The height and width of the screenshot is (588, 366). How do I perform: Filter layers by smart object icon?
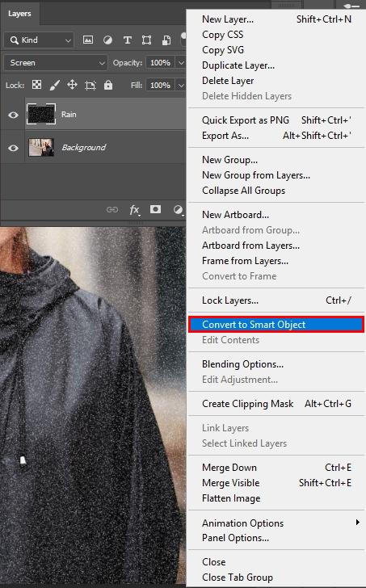166,40
